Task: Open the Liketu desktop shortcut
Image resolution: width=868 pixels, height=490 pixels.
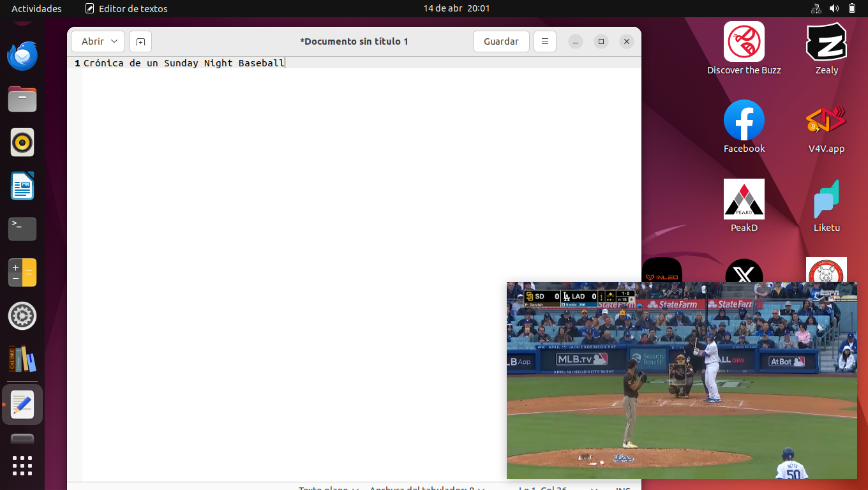Action: (x=827, y=206)
